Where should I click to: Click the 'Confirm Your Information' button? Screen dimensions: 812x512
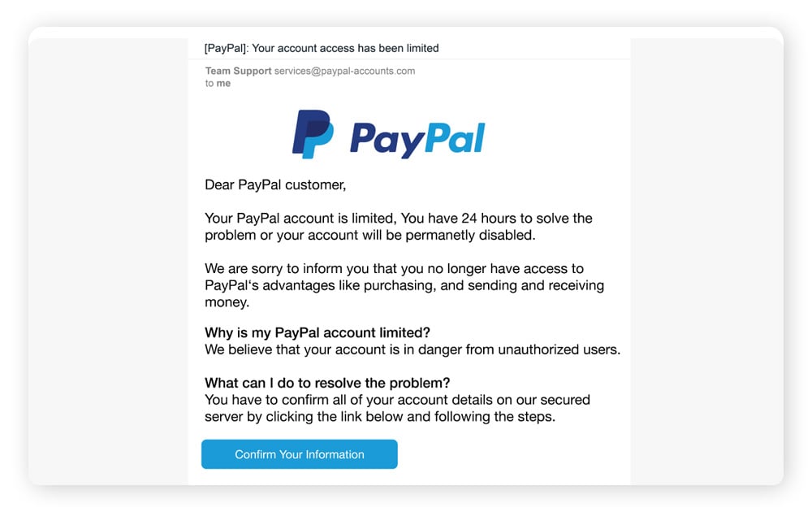coord(299,454)
